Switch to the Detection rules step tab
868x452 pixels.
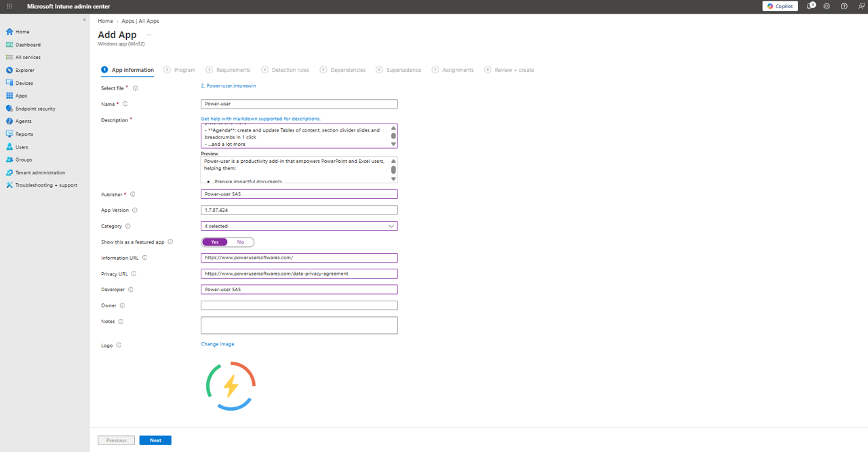tap(285, 70)
